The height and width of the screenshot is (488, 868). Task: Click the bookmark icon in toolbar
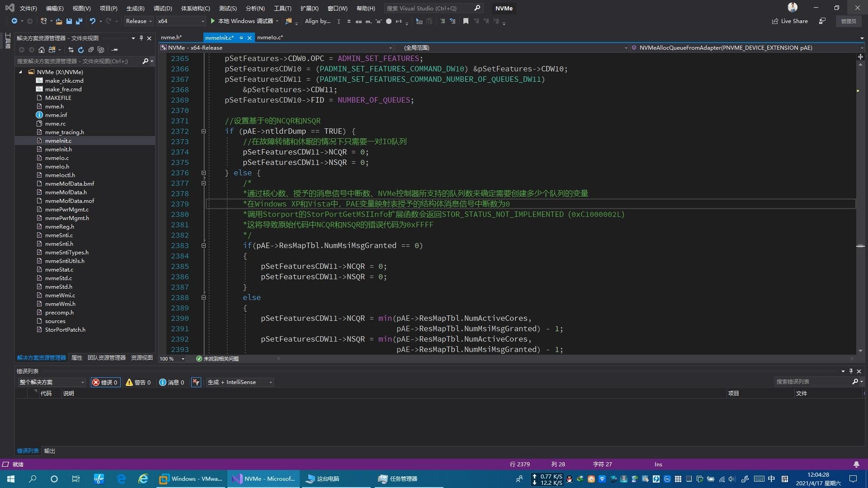[466, 21]
